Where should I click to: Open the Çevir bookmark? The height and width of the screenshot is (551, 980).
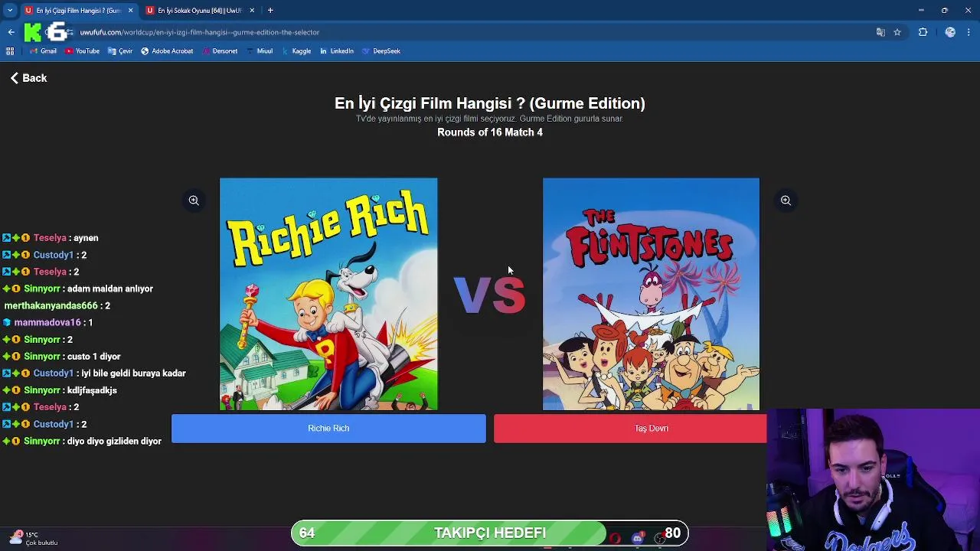pyautogui.click(x=120, y=51)
